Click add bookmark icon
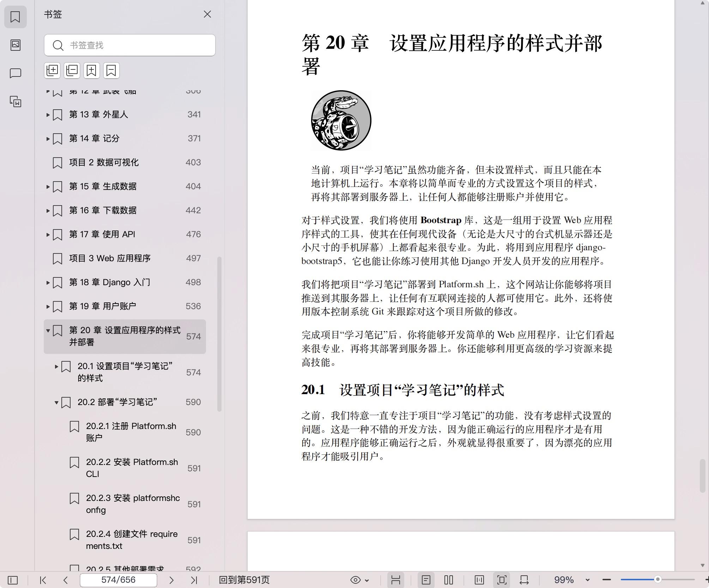Screen dimensions: 709x588 (x=92, y=70)
